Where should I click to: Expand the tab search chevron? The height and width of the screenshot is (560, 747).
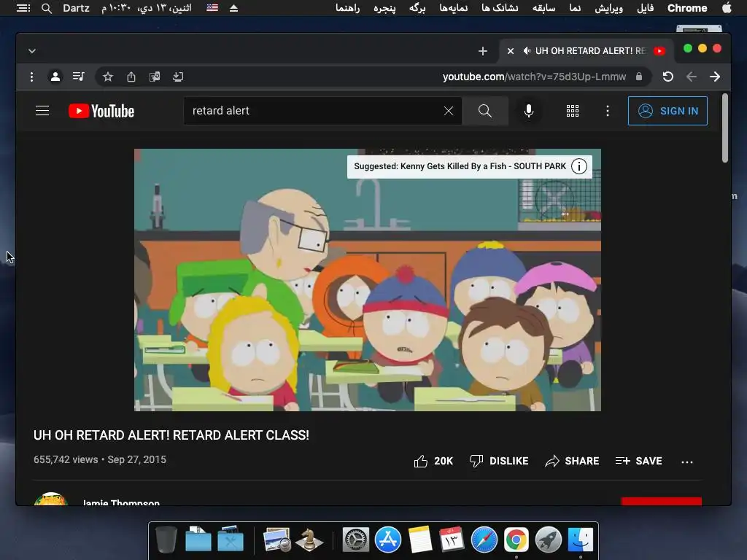click(32, 51)
